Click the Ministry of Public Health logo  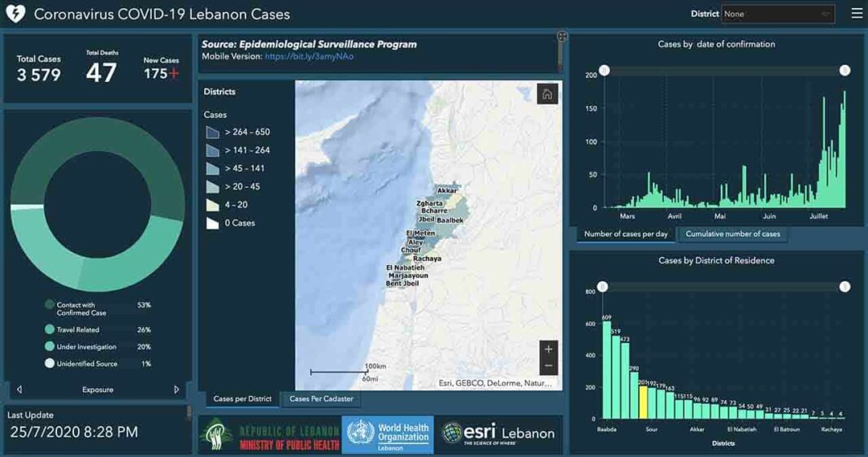coord(270,435)
